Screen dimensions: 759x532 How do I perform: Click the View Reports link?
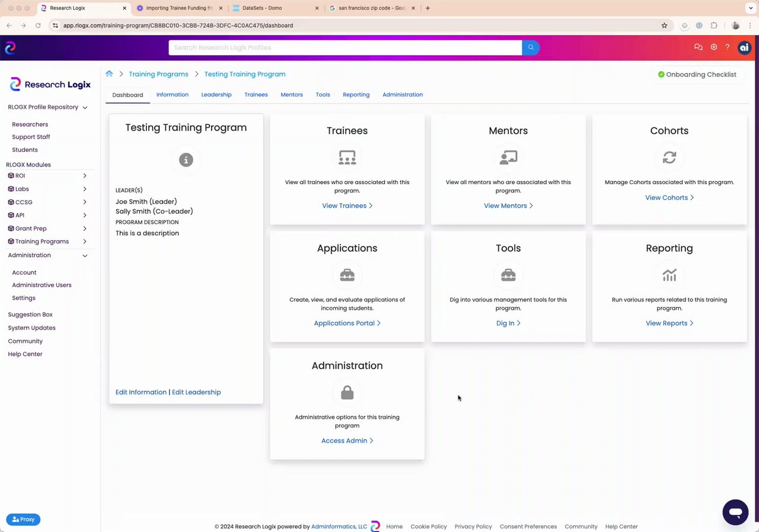coord(669,323)
